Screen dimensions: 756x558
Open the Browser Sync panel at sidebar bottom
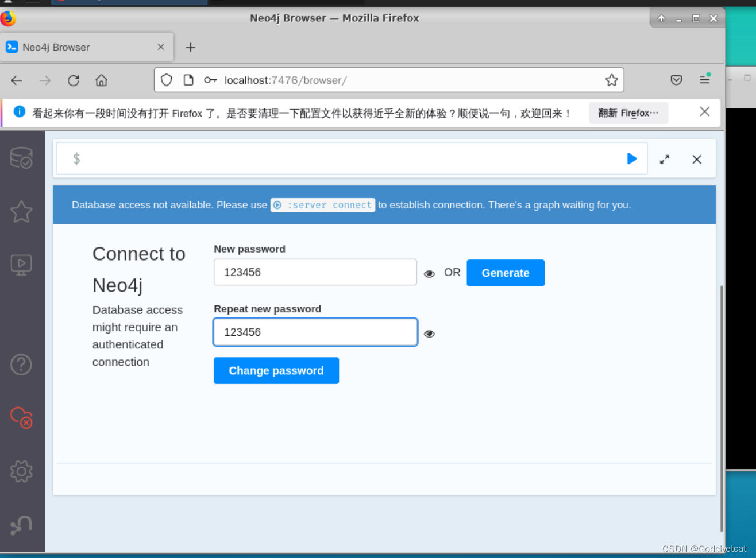coord(21,524)
